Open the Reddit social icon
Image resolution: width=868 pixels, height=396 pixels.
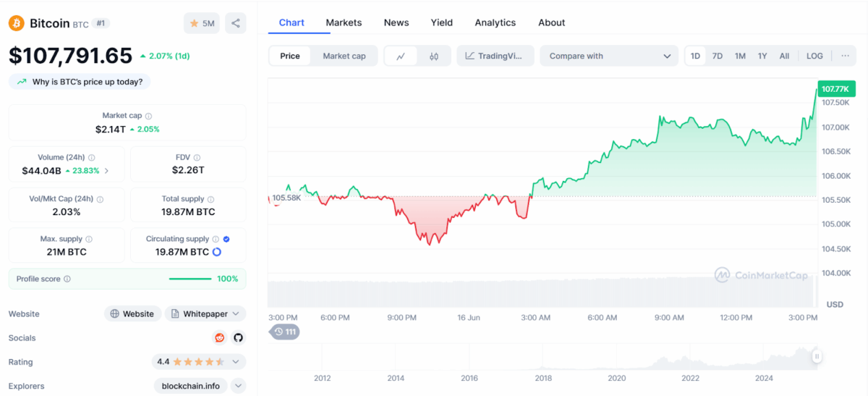219,337
